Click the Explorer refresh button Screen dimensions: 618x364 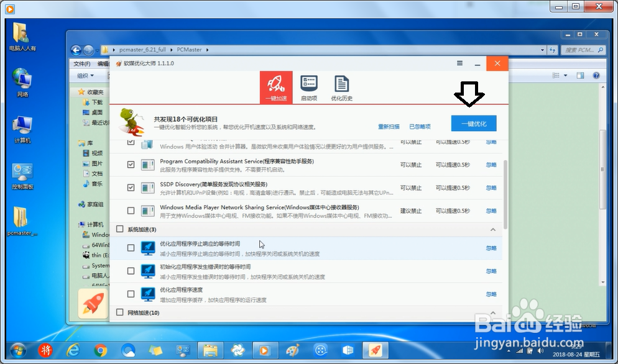point(552,50)
